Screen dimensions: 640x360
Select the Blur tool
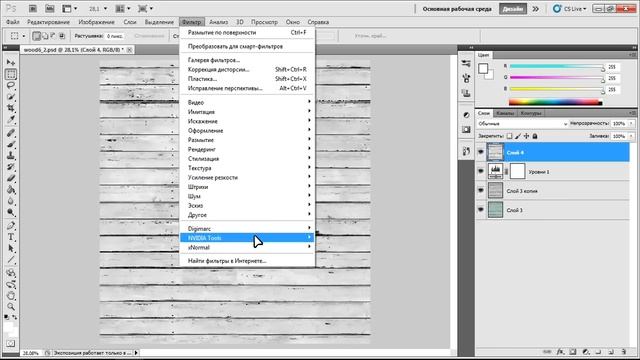click(x=11, y=201)
